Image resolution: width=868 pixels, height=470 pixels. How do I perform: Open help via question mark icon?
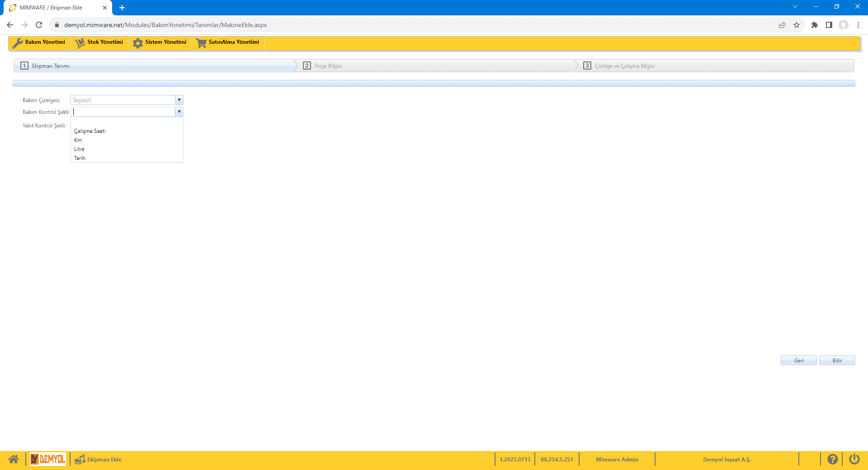832,459
